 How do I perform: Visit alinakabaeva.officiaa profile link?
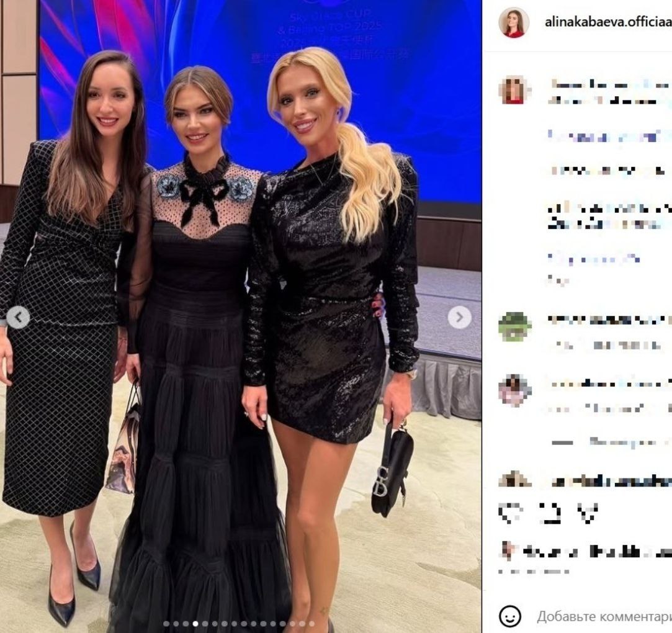(607, 22)
